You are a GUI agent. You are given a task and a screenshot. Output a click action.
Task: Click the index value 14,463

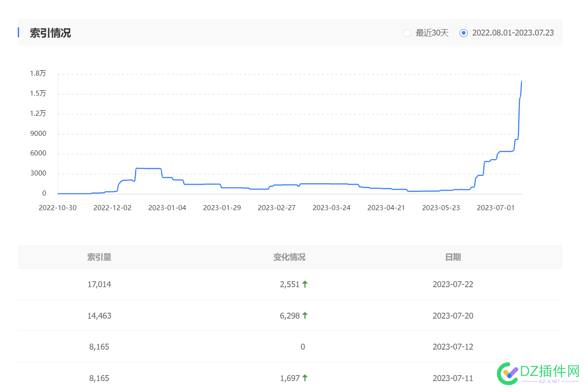[x=99, y=315]
